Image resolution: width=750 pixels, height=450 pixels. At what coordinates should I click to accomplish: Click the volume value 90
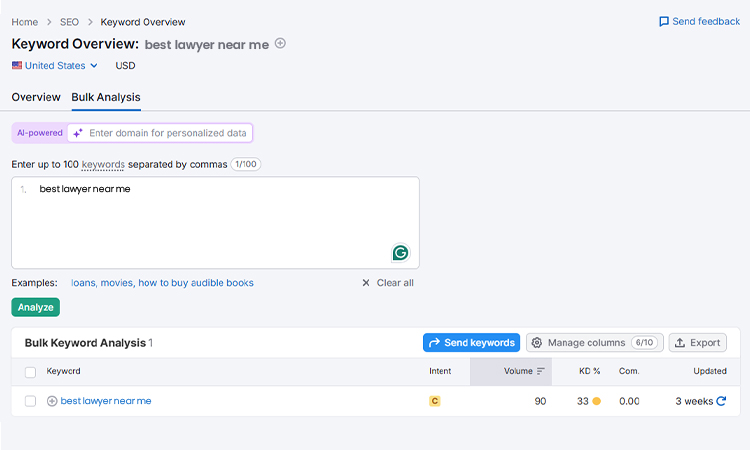pos(540,401)
